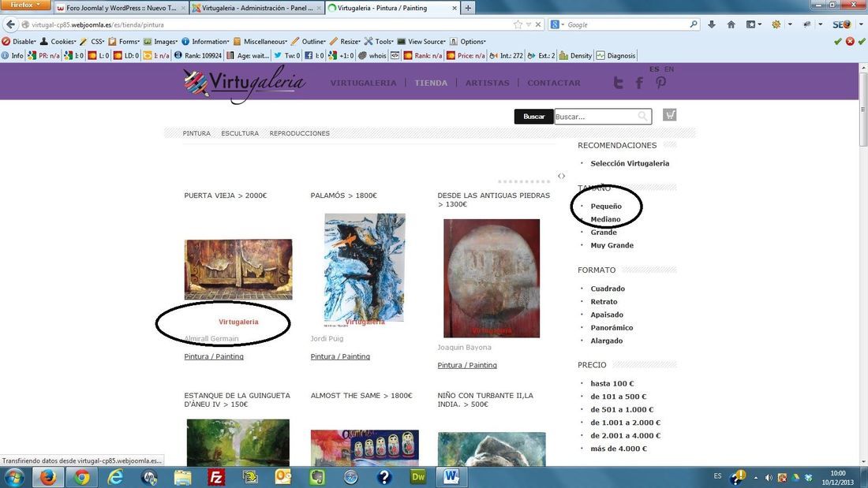The width and height of the screenshot is (868, 488).
Task: Open Outlook icon on taskbar
Action: [283, 477]
